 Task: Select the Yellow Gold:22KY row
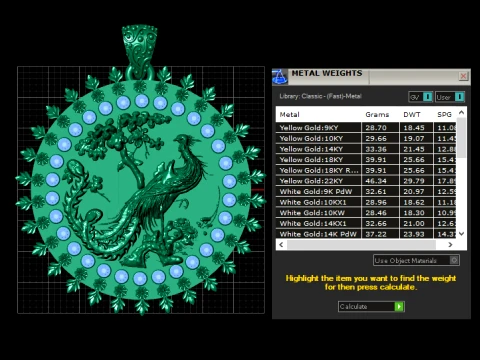pyautogui.click(x=366, y=181)
